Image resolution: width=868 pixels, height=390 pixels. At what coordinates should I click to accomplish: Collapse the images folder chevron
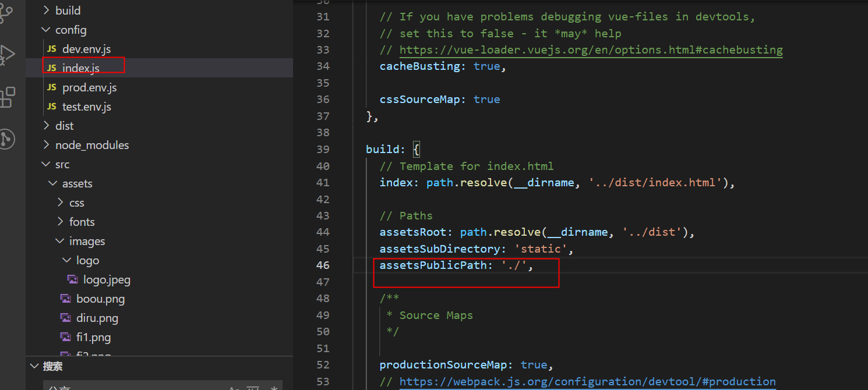61,241
